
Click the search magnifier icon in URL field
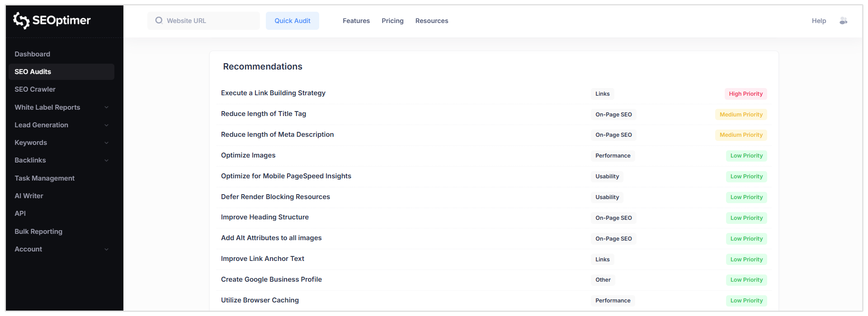[x=159, y=20]
